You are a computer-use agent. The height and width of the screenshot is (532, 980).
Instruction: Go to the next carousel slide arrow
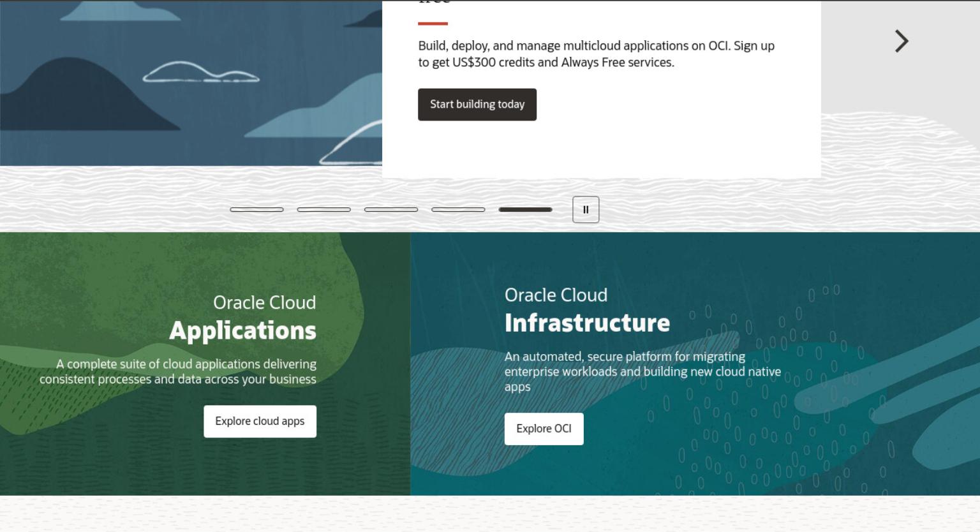pyautogui.click(x=901, y=41)
